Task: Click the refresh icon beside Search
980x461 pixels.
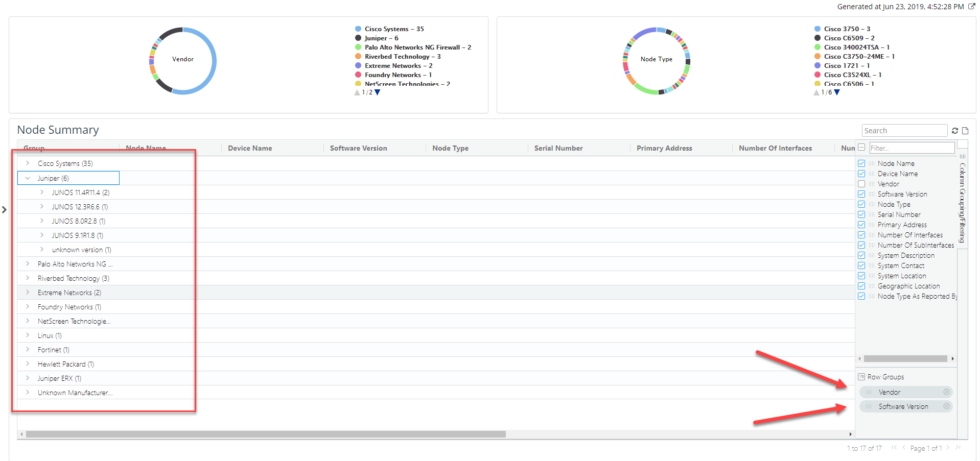Action: 954,131
